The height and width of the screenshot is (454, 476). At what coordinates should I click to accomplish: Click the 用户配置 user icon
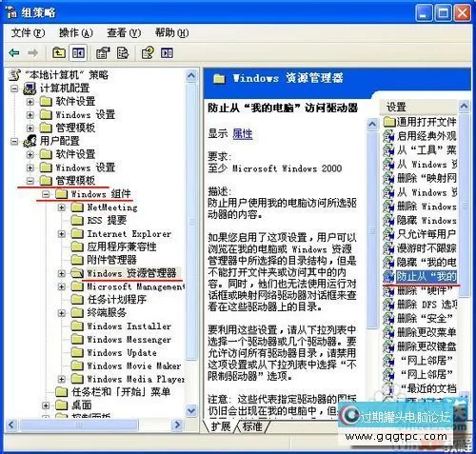(x=30, y=141)
